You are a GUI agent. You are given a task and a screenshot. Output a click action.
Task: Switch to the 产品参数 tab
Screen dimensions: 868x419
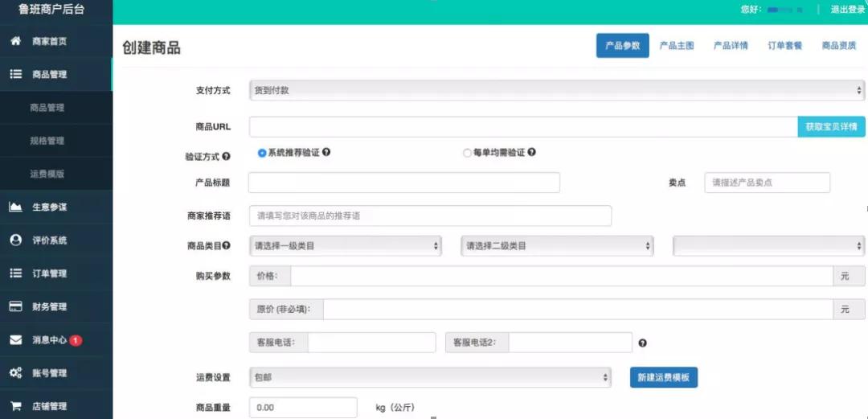click(x=622, y=46)
